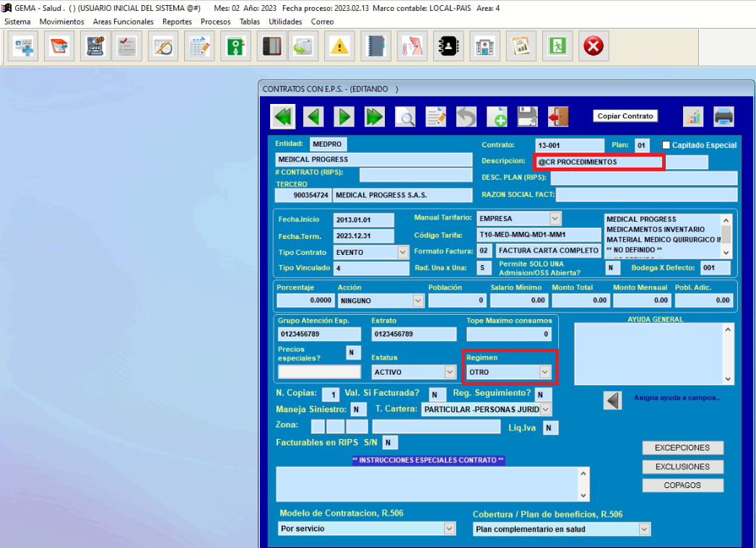Click the COPAGOS button
Viewport: 756px width, 548px height.
682,485
